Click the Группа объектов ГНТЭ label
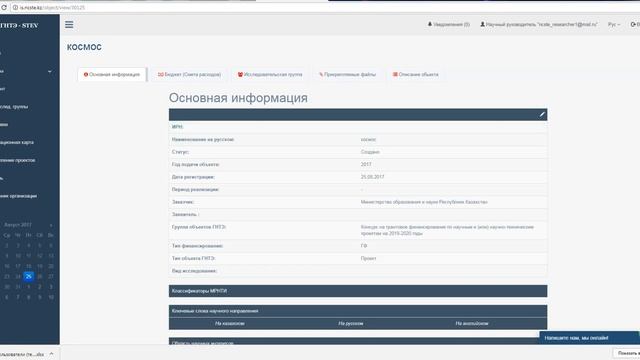 (199, 227)
